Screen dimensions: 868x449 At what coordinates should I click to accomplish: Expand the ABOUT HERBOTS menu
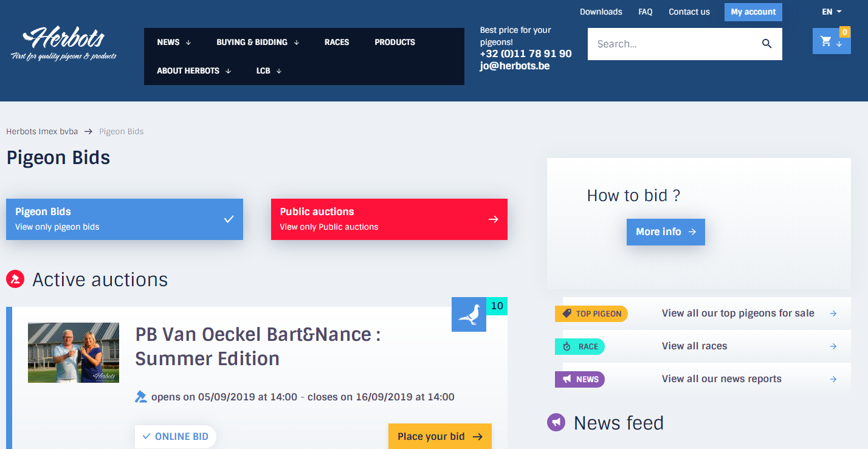pos(194,70)
